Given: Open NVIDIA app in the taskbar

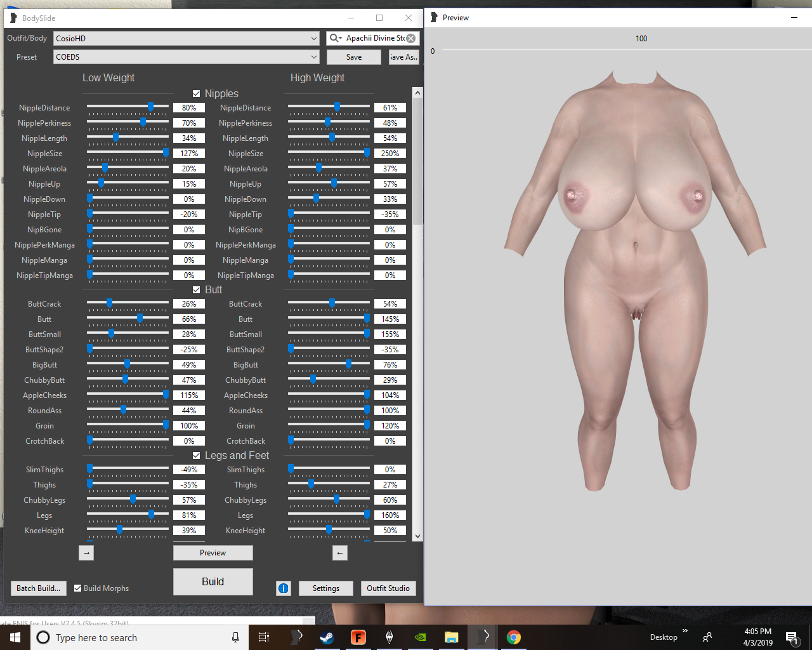Looking at the screenshot, I should (x=421, y=637).
